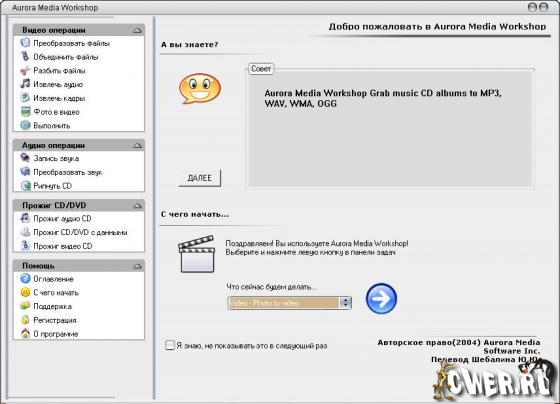This screenshot has height=404, width=560.
Task: Click the blue arrow go button
Action: point(381,299)
